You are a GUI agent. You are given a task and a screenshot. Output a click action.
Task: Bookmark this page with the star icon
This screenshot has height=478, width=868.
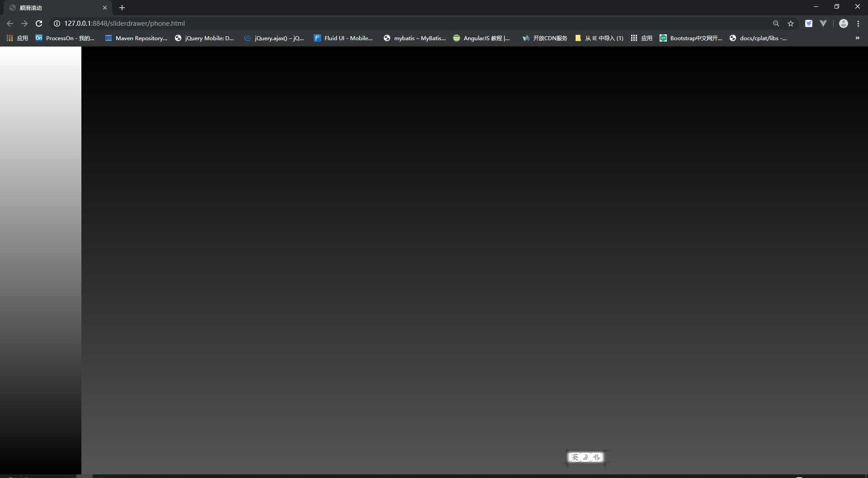[791, 23]
